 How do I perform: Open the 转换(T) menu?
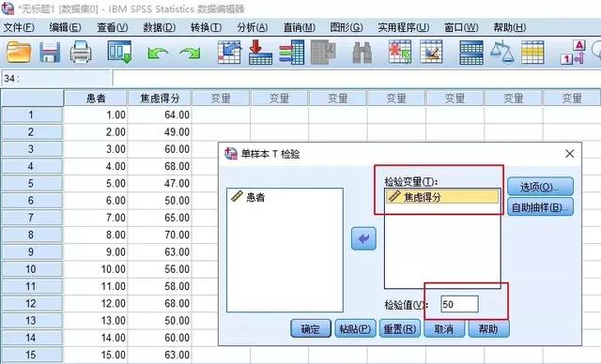click(206, 27)
